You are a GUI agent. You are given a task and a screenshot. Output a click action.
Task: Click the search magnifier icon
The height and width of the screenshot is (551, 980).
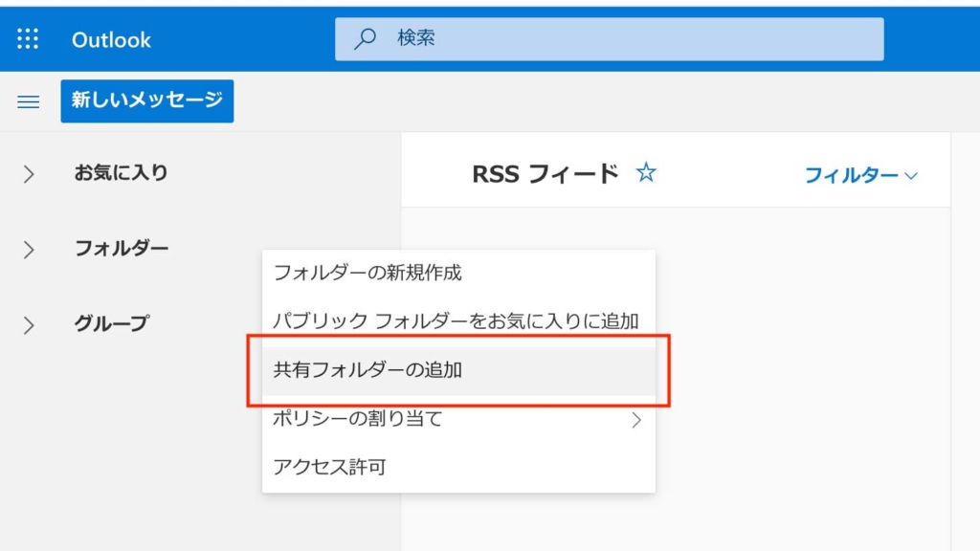[365, 38]
